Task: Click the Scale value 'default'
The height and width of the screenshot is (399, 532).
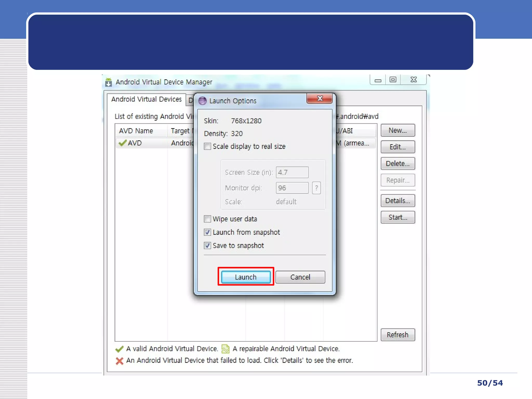Action: click(286, 202)
